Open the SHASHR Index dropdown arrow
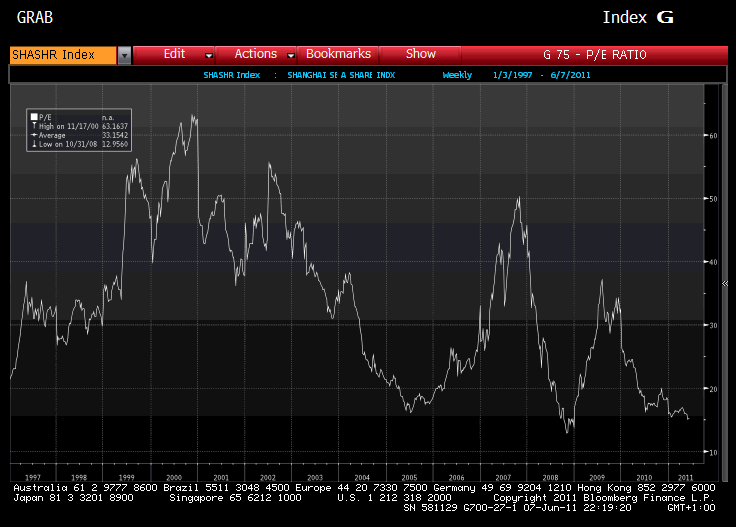 point(124,55)
